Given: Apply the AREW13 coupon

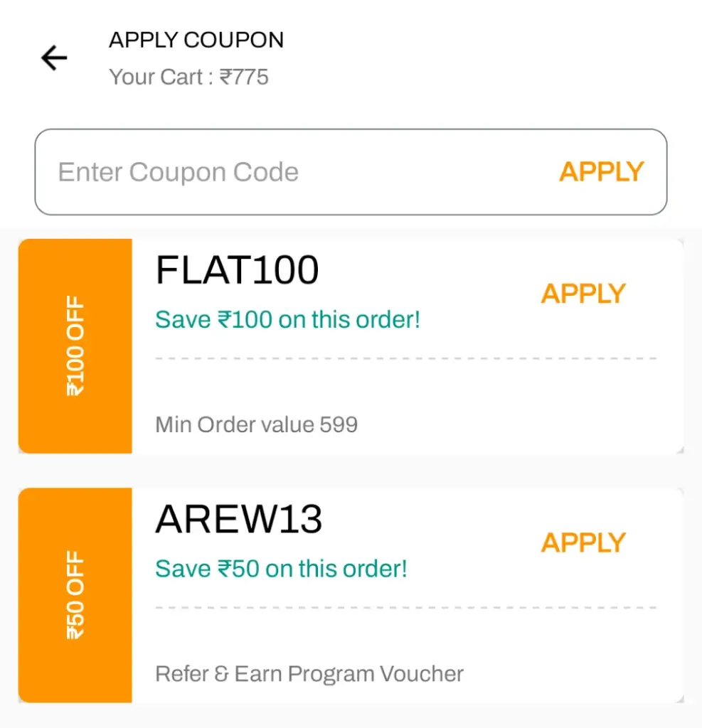Looking at the screenshot, I should pos(583,542).
